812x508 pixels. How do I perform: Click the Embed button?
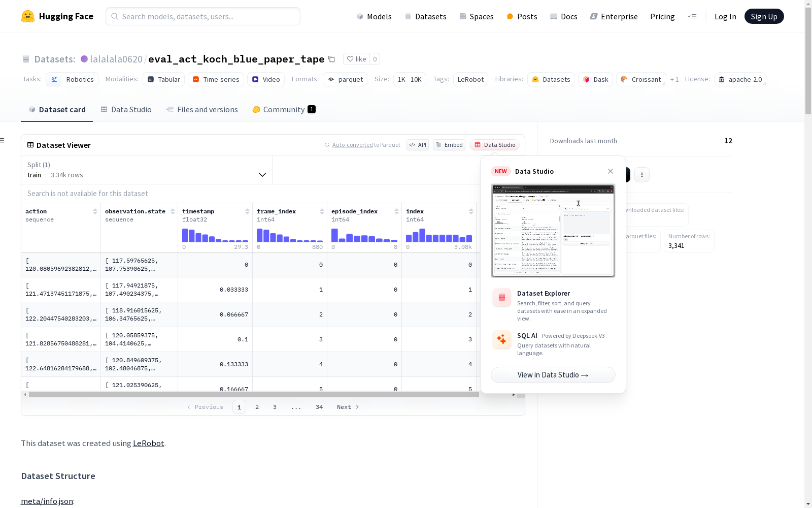(449, 145)
